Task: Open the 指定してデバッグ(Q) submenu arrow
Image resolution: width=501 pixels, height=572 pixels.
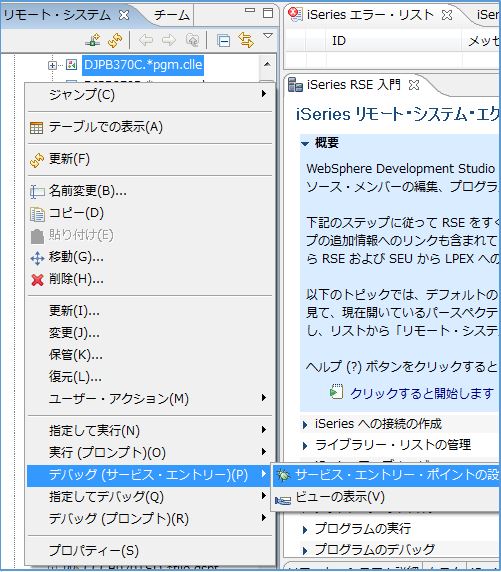Action: tap(264, 495)
